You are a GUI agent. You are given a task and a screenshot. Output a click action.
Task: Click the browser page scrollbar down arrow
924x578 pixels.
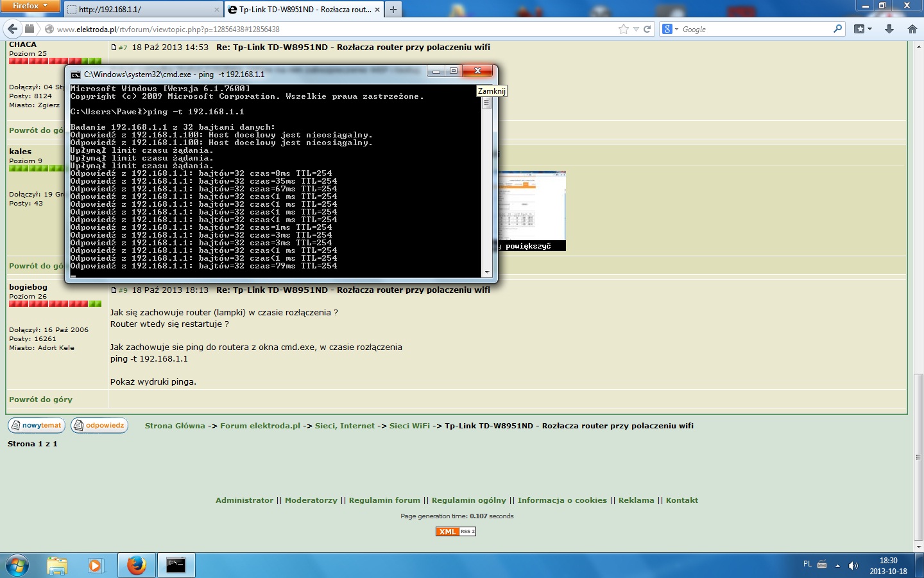(918, 547)
